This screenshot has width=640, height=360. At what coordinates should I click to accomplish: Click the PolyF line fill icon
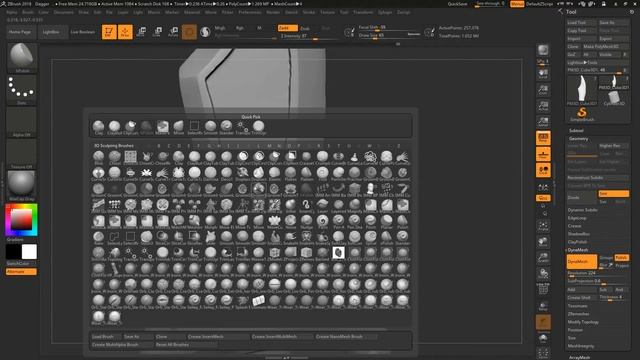(543, 289)
